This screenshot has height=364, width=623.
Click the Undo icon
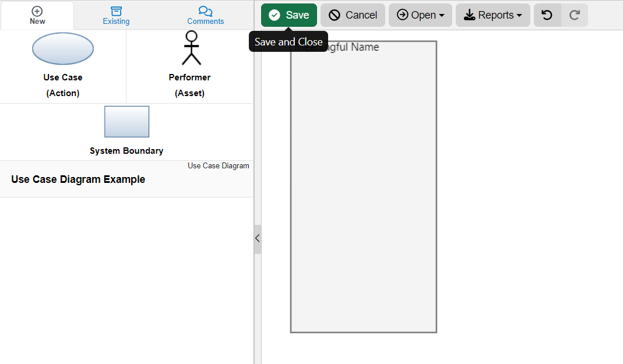pos(547,15)
